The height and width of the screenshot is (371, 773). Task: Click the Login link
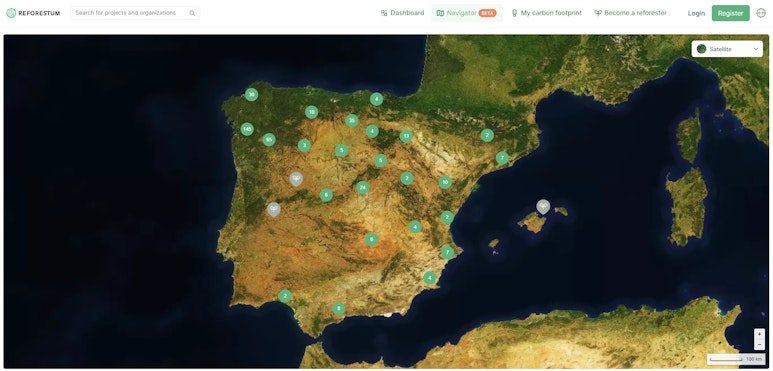coord(696,13)
